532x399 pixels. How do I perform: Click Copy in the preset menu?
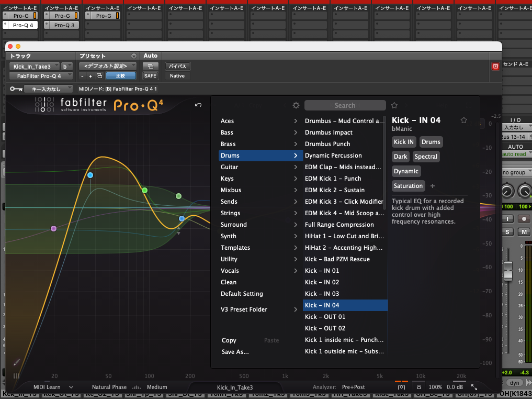[229, 340]
